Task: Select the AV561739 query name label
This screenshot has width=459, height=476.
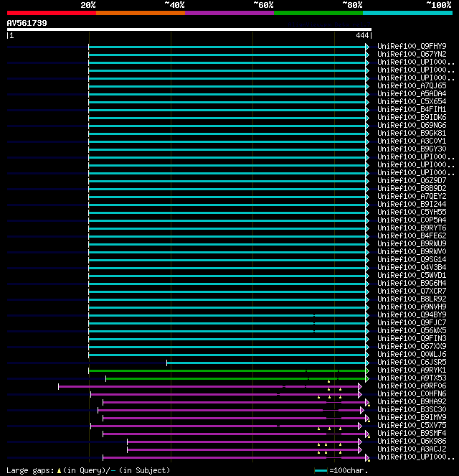Action: [27, 23]
